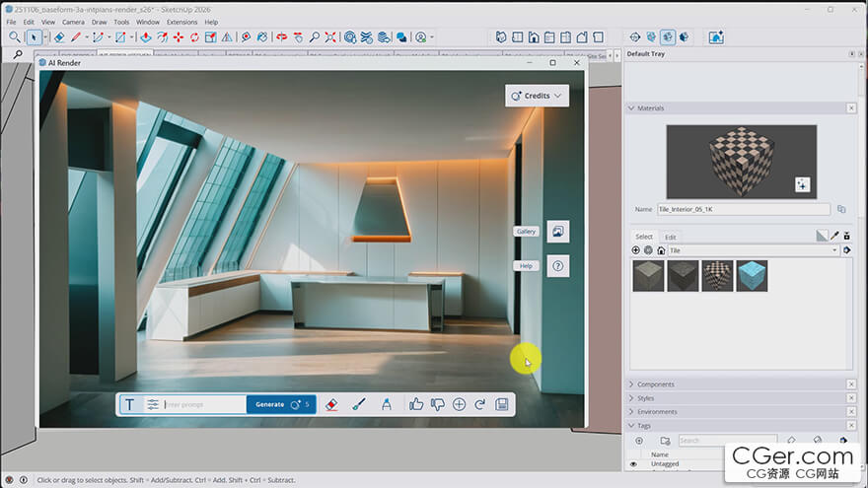Toggle visibility eye for Untagged tag
Viewport: 868px width, 488px height.
(633, 463)
